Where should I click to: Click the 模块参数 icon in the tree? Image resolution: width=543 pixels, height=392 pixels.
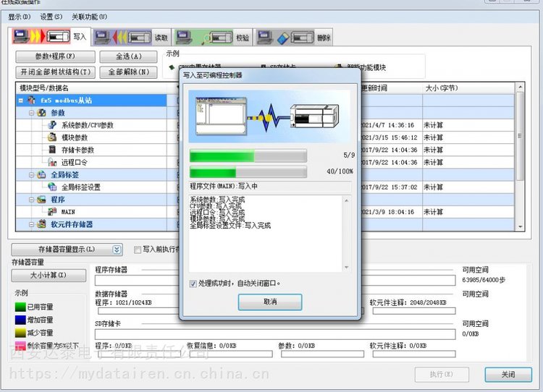(x=53, y=137)
